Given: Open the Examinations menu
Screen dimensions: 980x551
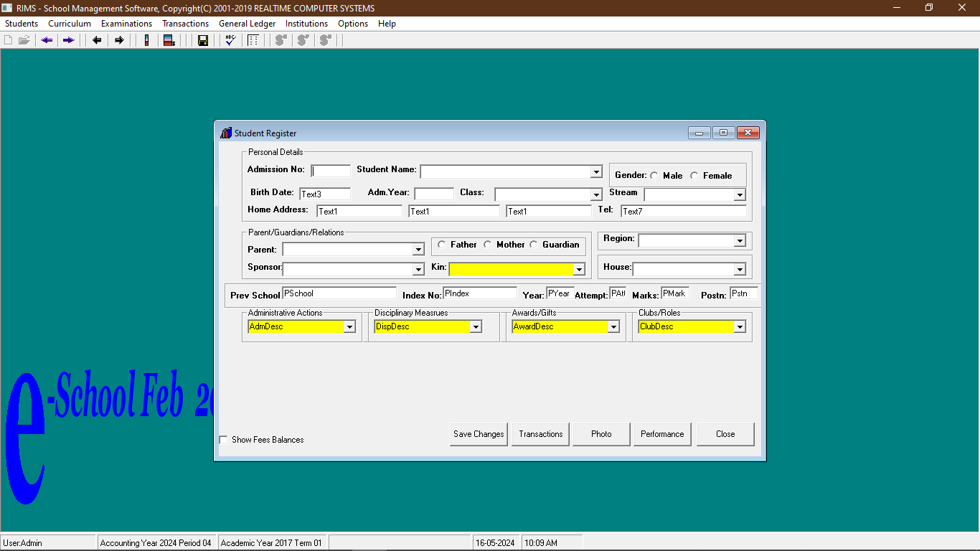Looking at the screenshot, I should tap(126, 24).
